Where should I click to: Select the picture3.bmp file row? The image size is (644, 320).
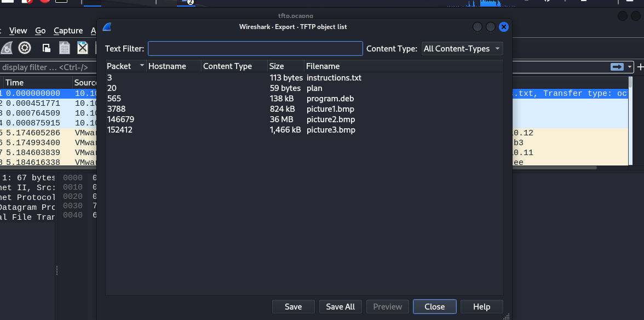pos(304,130)
